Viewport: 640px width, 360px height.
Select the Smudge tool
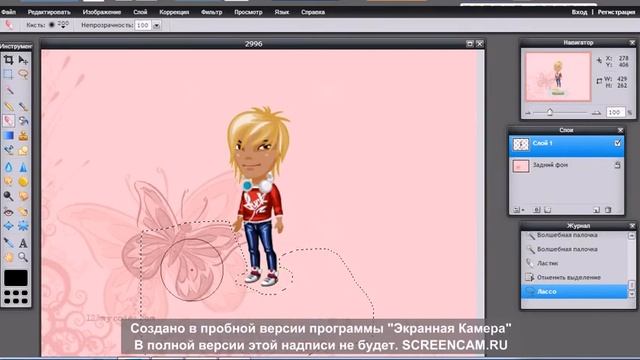[x=9, y=181]
